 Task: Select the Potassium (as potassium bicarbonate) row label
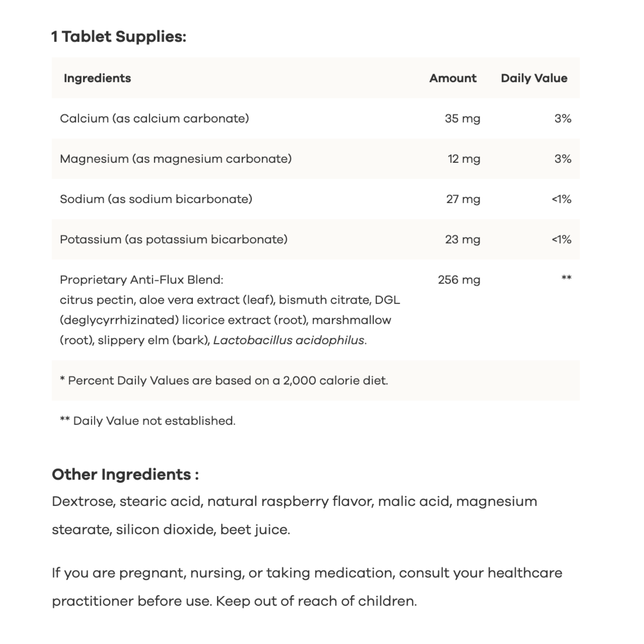[173, 239]
